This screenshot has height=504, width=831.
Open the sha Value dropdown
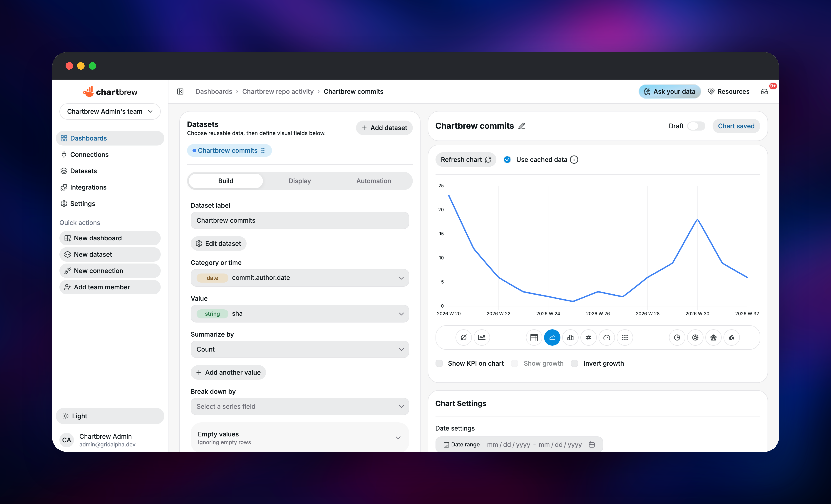click(300, 314)
